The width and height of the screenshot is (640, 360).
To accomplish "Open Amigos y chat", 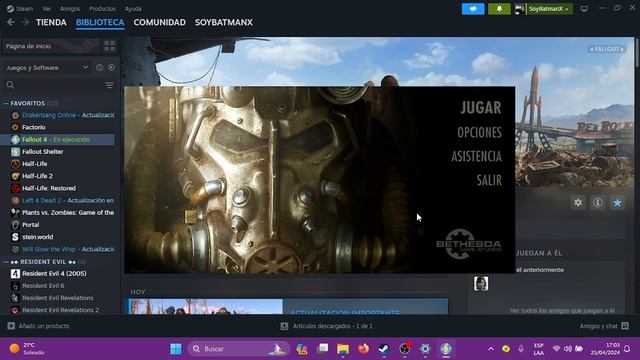I will (x=604, y=326).
